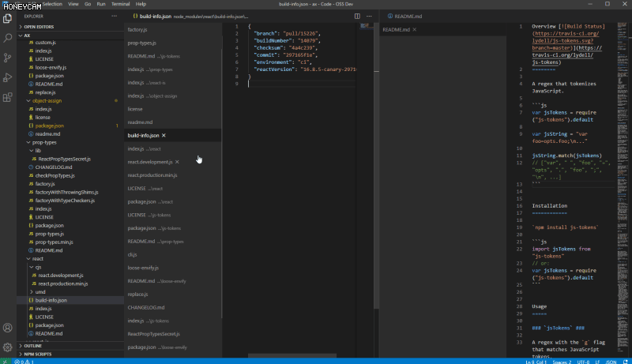Viewport: 632px width, 364px height.
Task: Click the split editor right icon
Action: pyautogui.click(x=357, y=16)
